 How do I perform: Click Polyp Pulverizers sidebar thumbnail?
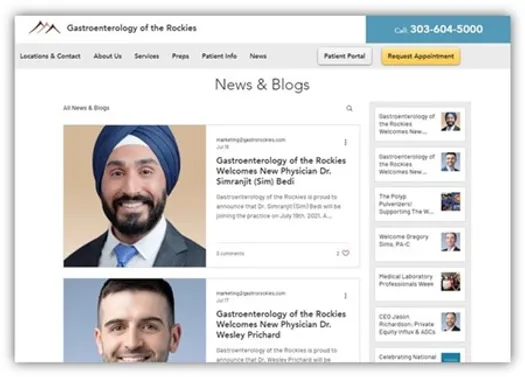point(451,202)
